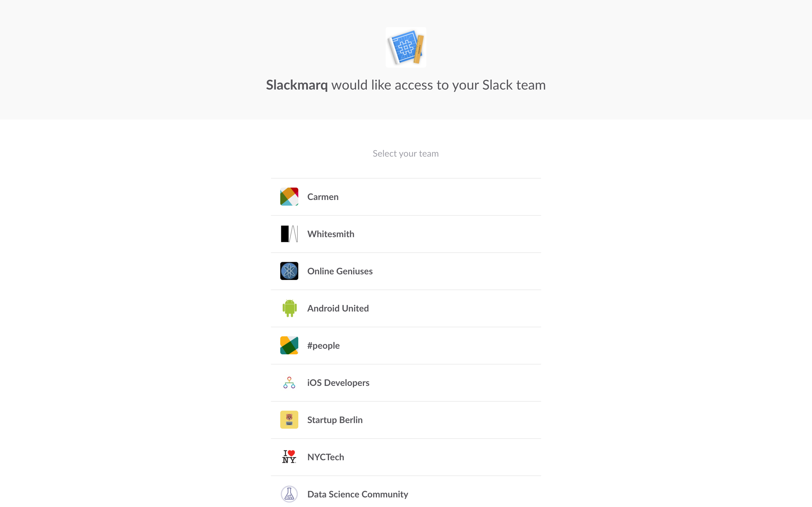The width and height of the screenshot is (812, 507).
Task: Choose the Whitesmith team
Action: tap(330, 234)
